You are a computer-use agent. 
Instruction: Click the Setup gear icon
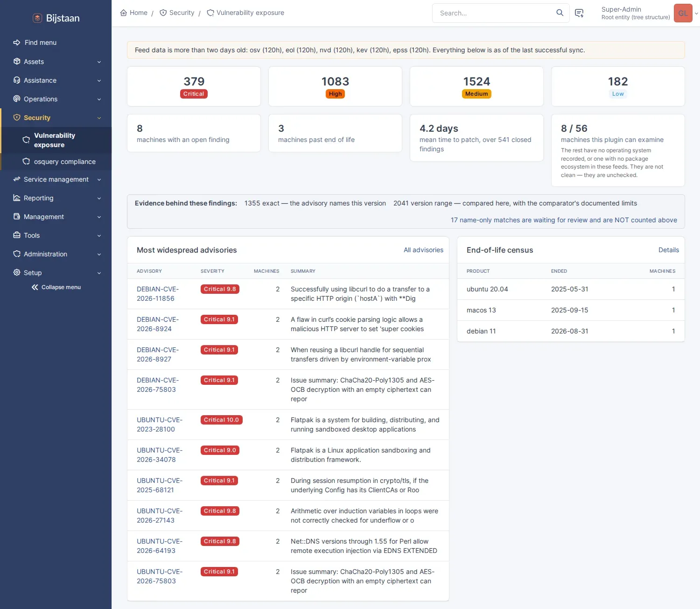coord(17,273)
